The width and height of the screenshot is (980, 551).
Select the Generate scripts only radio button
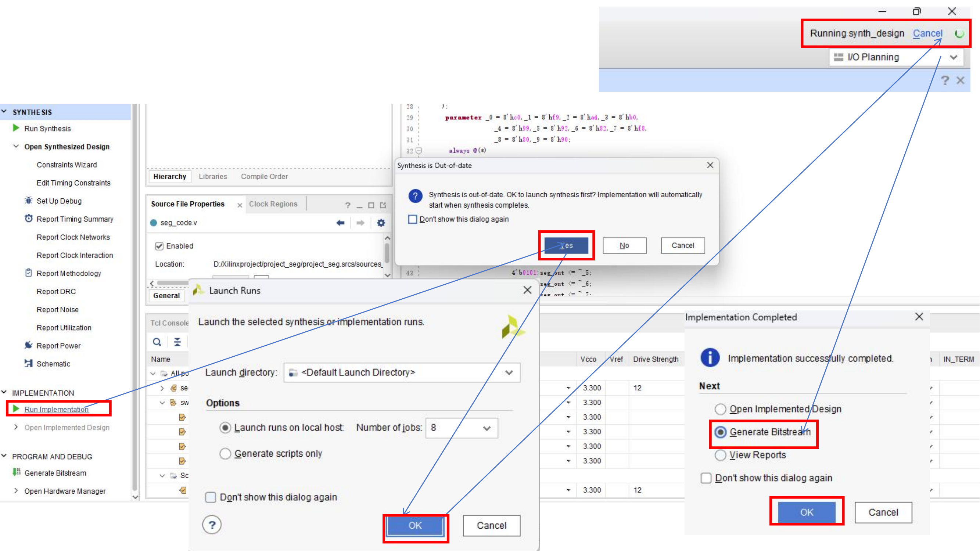click(x=225, y=454)
